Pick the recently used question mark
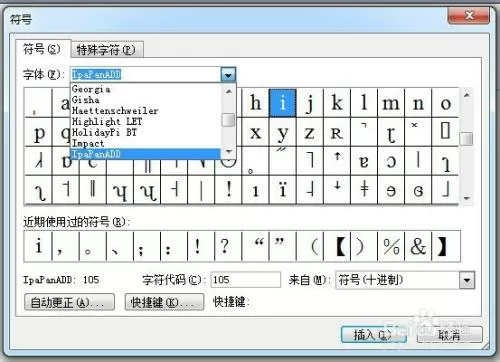The width and height of the screenshot is (500, 362). click(x=228, y=247)
